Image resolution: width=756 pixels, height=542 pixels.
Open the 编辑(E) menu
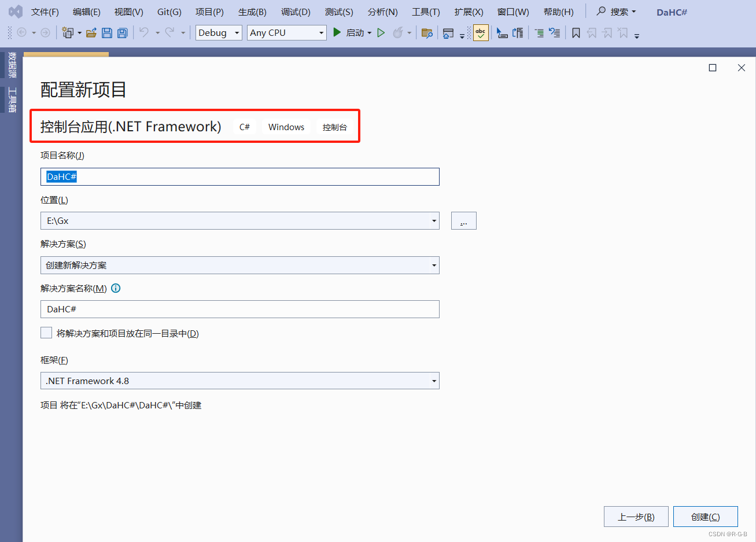tap(87, 12)
